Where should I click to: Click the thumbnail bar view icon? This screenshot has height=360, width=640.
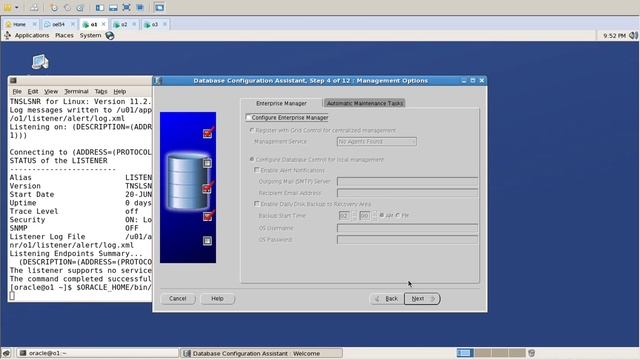tap(113, 7)
